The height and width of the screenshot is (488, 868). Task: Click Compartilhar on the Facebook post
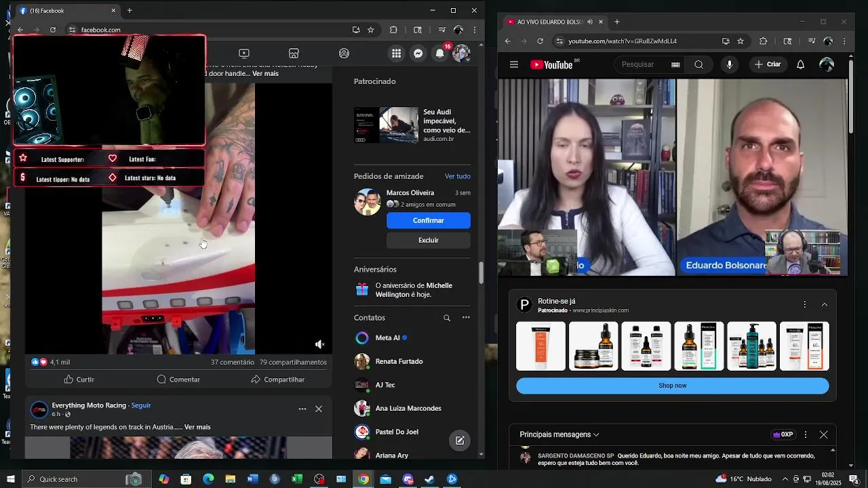point(277,380)
